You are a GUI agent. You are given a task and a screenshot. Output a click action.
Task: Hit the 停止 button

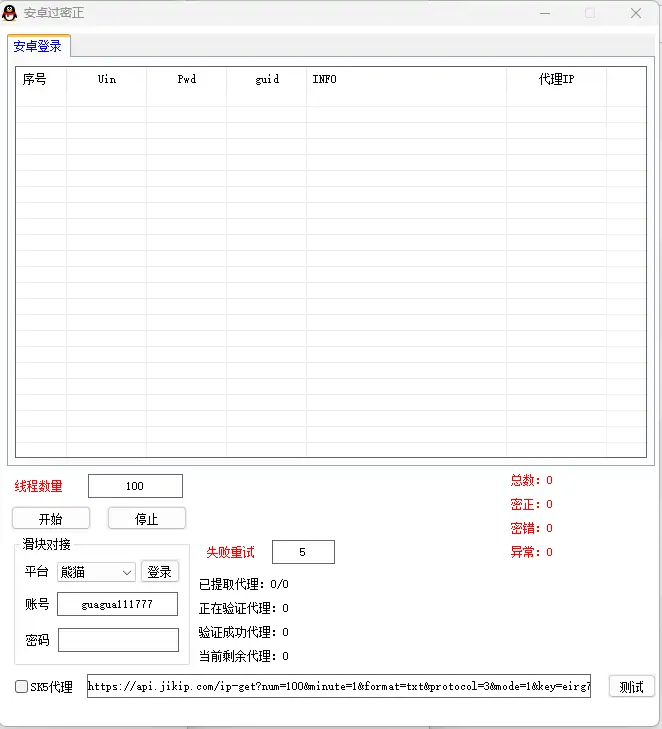click(147, 518)
